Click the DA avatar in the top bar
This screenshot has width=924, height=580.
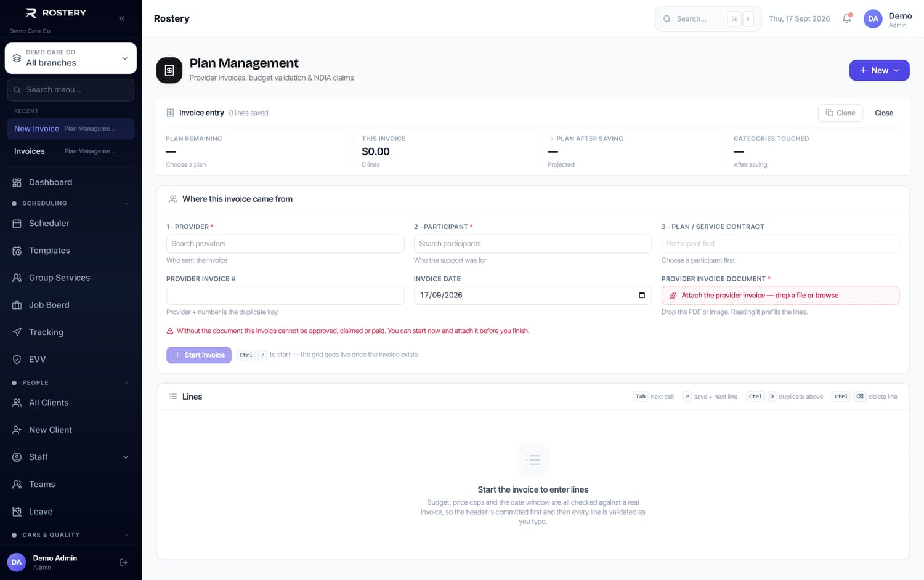coord(873,19)
